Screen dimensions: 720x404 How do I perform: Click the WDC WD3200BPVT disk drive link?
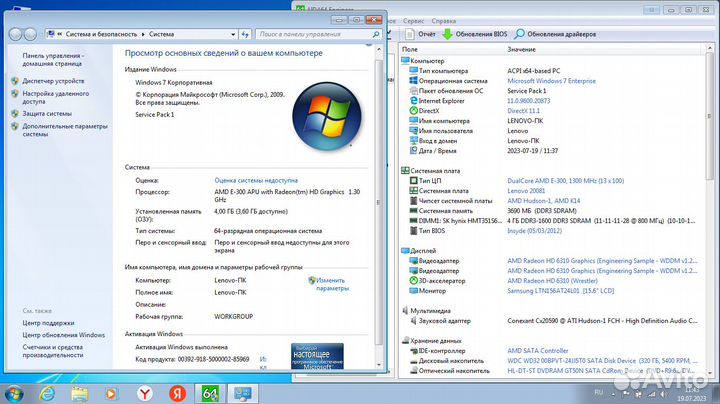tap(602, 361)
